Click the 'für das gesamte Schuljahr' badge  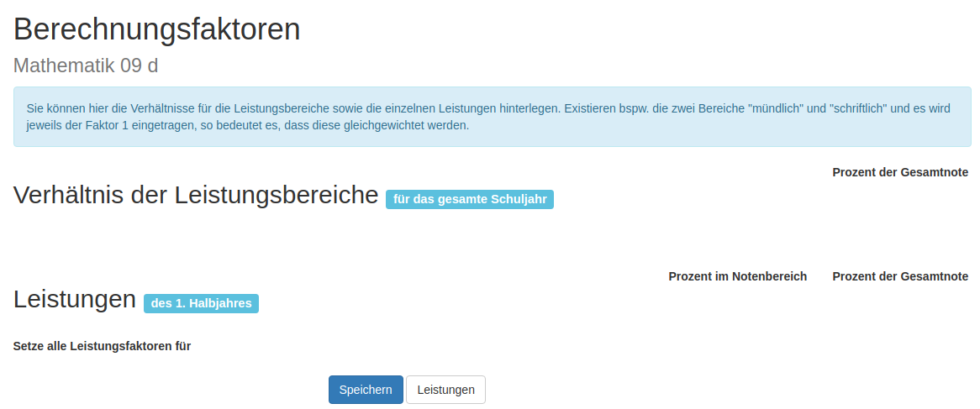point(469,200)
